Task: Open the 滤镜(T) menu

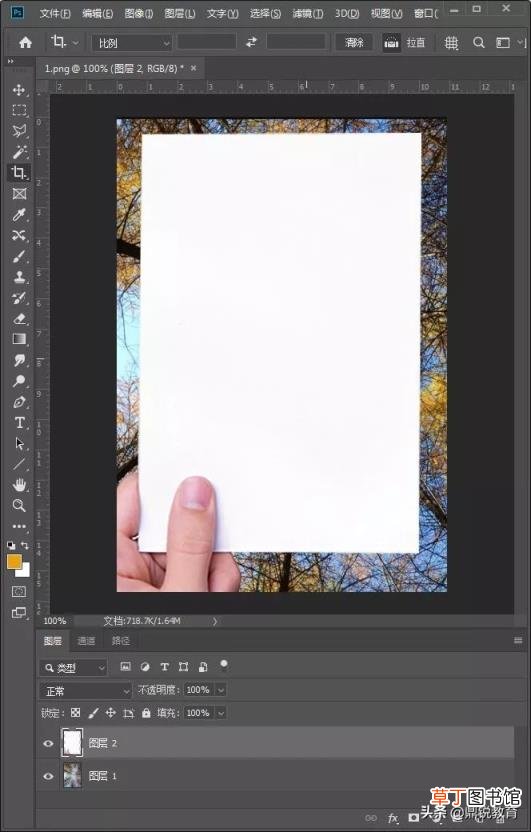Action: 308,13
